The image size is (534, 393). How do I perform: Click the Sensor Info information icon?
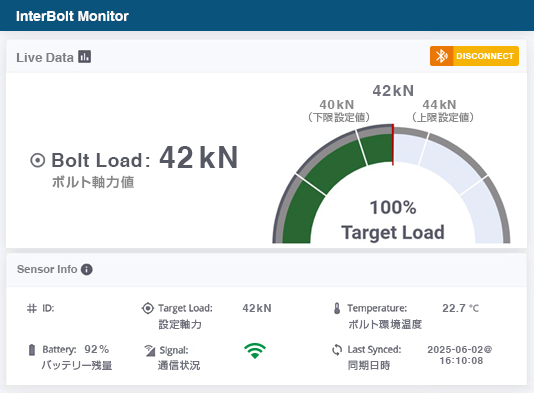point(87,269)
